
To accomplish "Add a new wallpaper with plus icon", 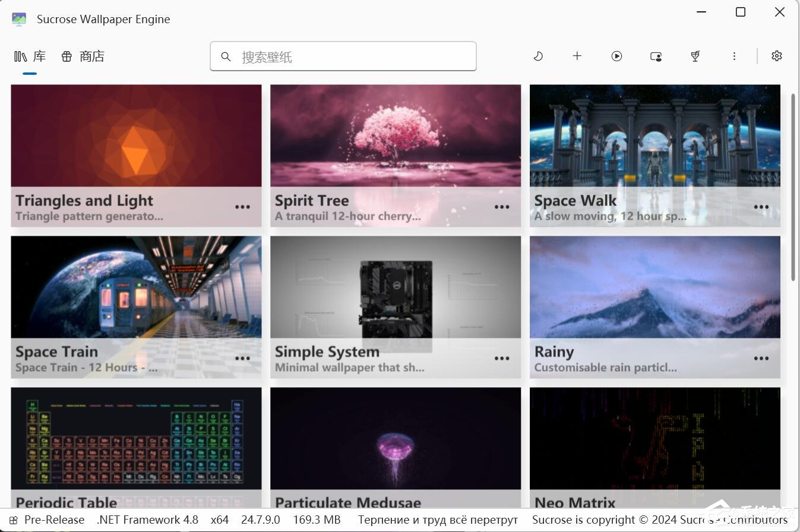I will coord(577,56).
